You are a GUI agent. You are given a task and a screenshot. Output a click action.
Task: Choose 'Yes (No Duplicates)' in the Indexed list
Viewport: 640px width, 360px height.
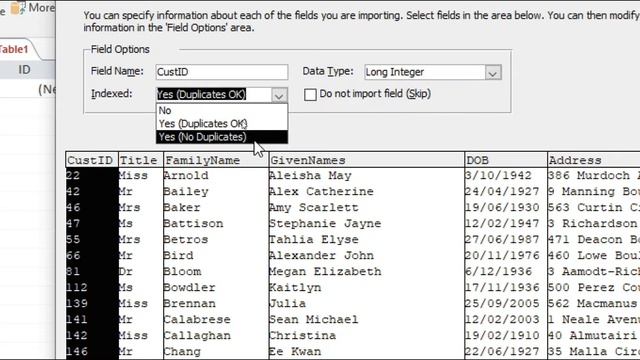tap(222, 137)
